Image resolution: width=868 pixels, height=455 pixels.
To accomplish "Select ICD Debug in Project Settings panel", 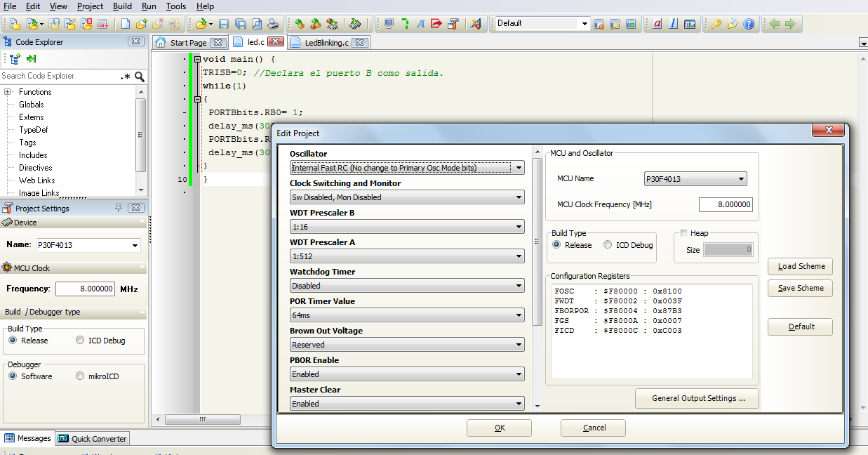I will pos(80,341).
